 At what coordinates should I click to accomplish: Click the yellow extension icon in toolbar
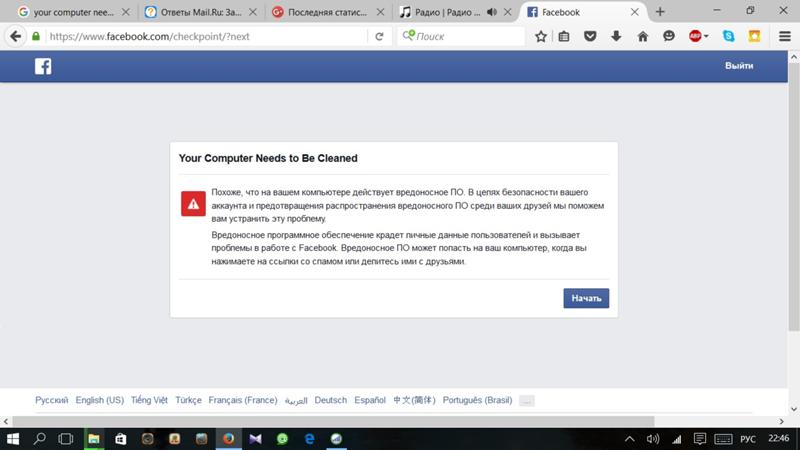(x=754, y=36)
